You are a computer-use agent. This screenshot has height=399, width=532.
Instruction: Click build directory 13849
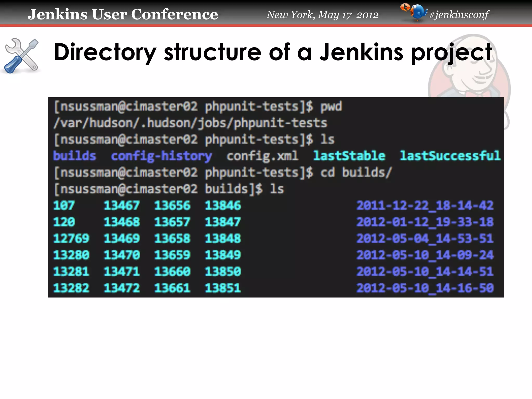click(x=223, y=255)
